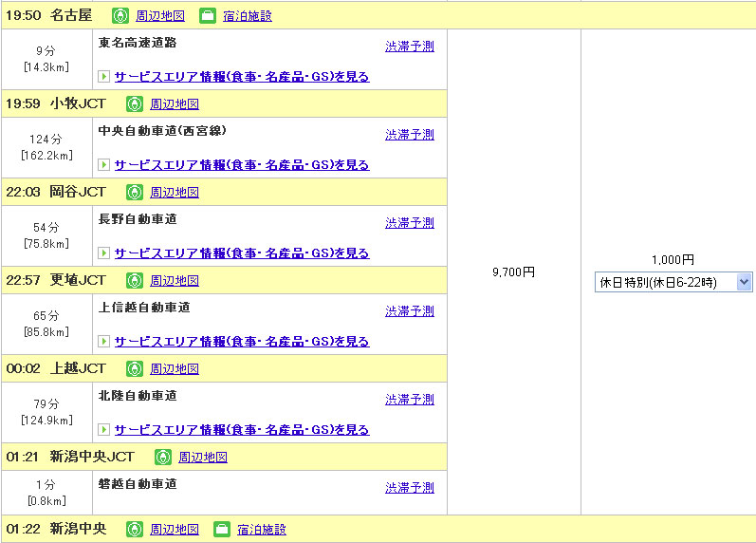Viewport: 756px width, 543px height.
Task: Click the map icon beside 新潟中央JCT
Action: click(x=163, y=457)
